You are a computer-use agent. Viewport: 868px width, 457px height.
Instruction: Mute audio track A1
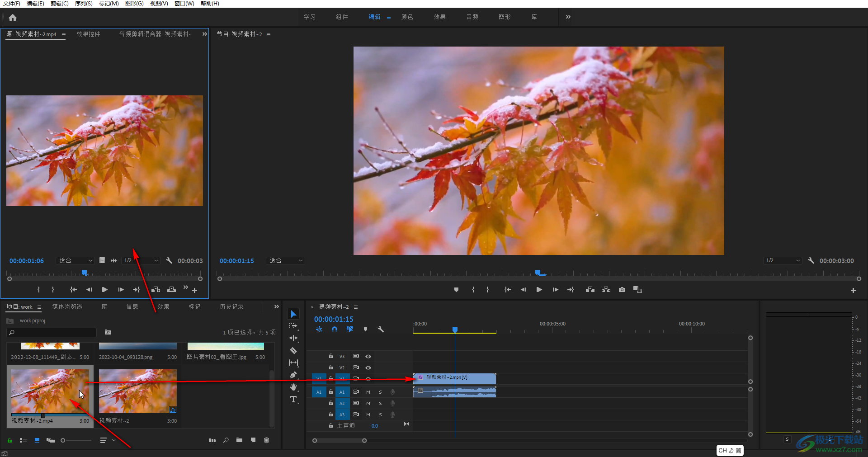pyautogui.click(x=368, y=392)
